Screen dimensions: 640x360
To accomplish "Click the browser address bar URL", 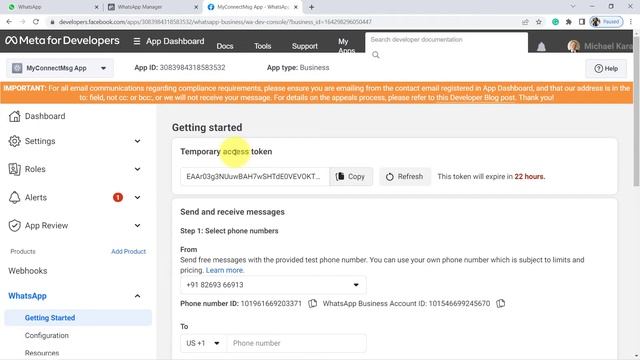I will tap(215, 22).
